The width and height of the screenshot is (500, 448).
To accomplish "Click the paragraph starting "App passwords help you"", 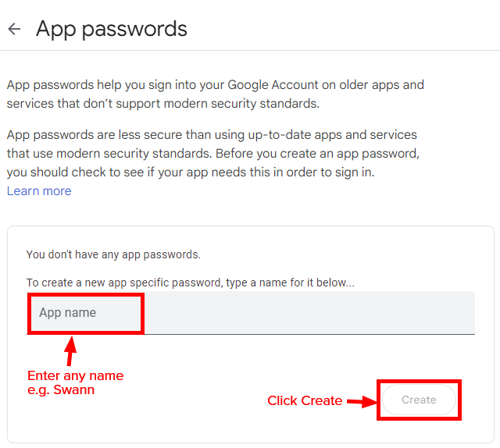I will click(216, 94).
